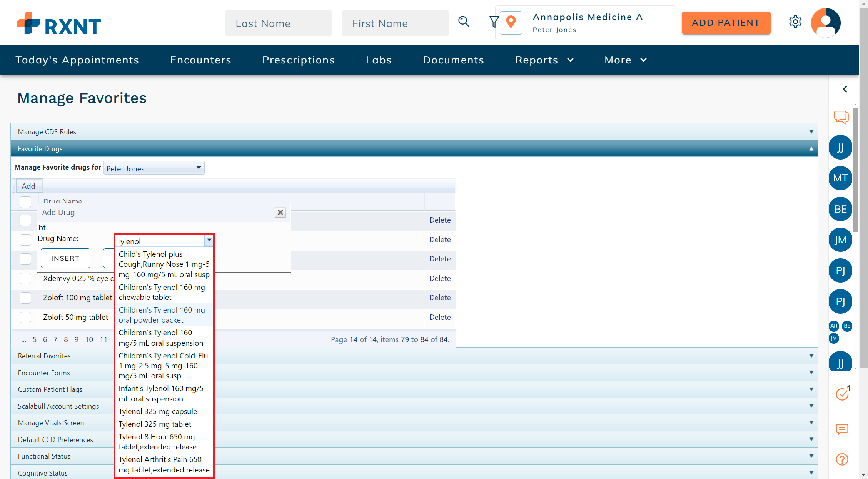Expand the Encounter Forms section
The width and height of the screenshot is (868, 479).
coord(414,373)
